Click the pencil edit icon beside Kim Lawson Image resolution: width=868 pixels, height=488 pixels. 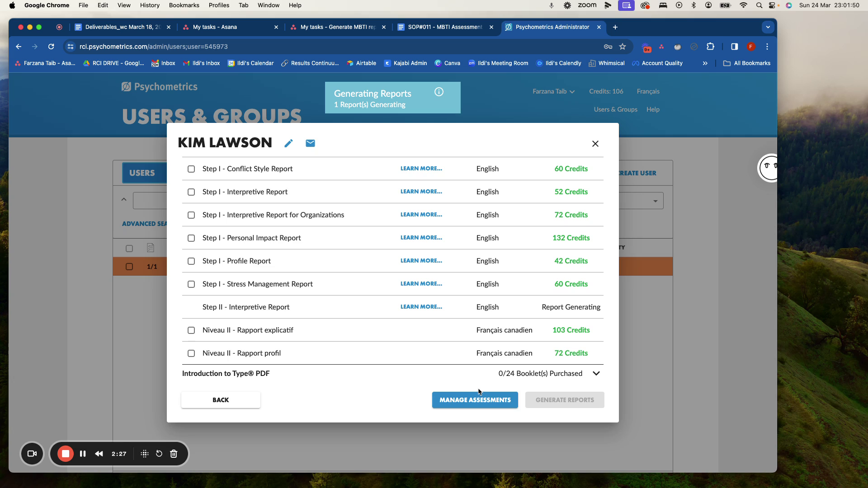pyautogui.click(x=288, y=143)
